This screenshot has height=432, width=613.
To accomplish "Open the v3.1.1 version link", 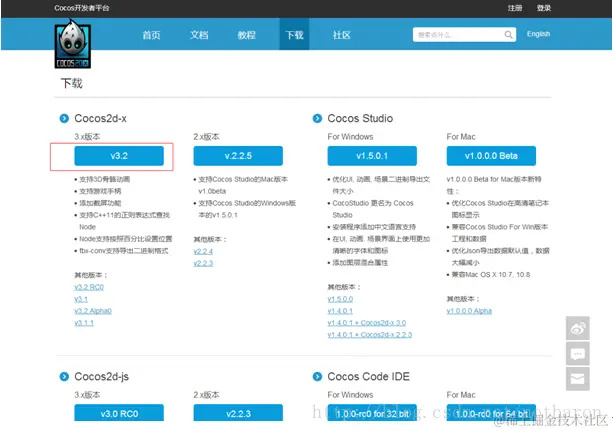I will 84,323.
